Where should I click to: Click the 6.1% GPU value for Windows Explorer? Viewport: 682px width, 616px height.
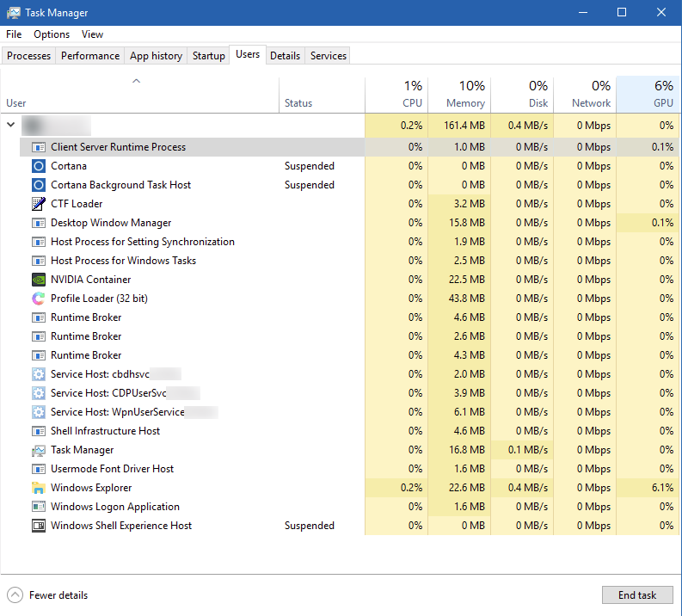pos(662,488)
